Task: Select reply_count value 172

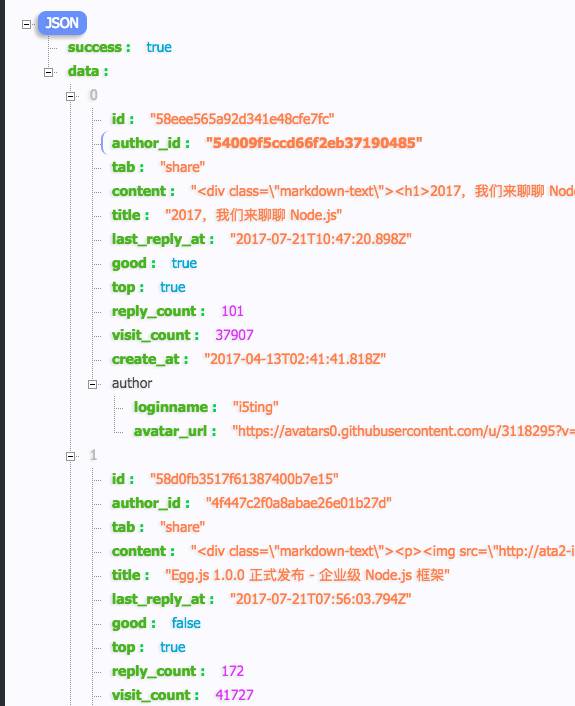Action: tap(232, 671)
